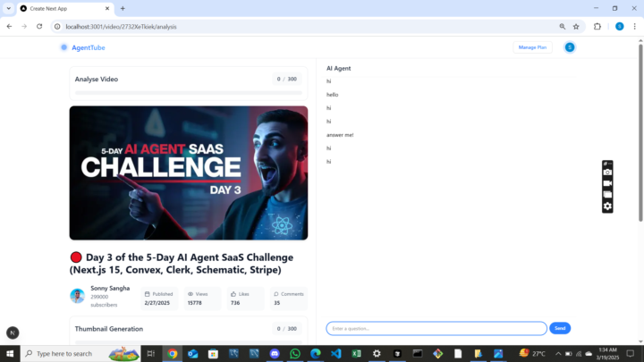
Task: Click the 'hello' chat message
Action: click(x=332, y=95)
